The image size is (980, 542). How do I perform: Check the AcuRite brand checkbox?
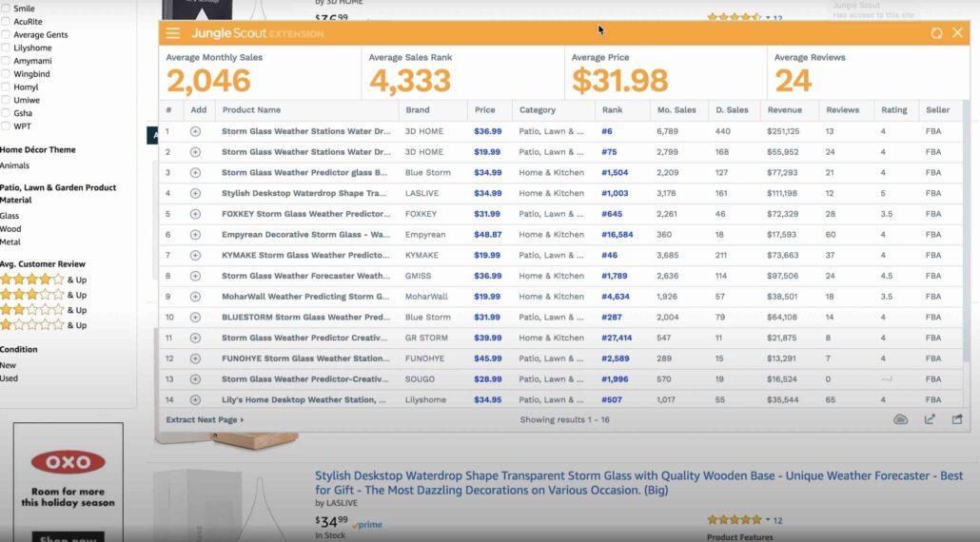(7, 22)
